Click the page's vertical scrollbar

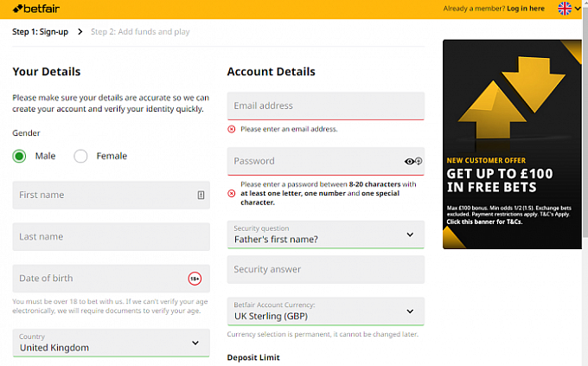click(584, 173)
